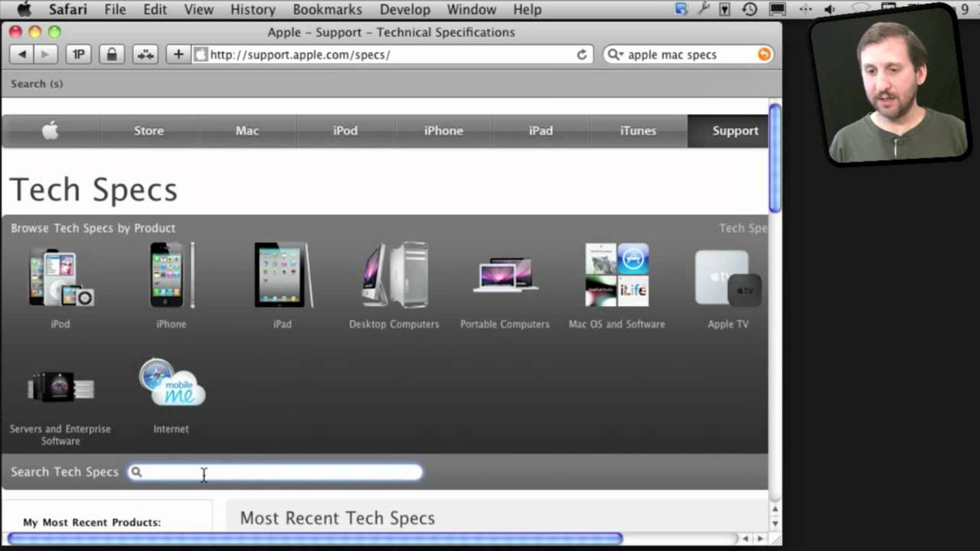The image size is (980, 551).
Task: Open the google search magnifier dropdown
Action: [x=615, y=54]
